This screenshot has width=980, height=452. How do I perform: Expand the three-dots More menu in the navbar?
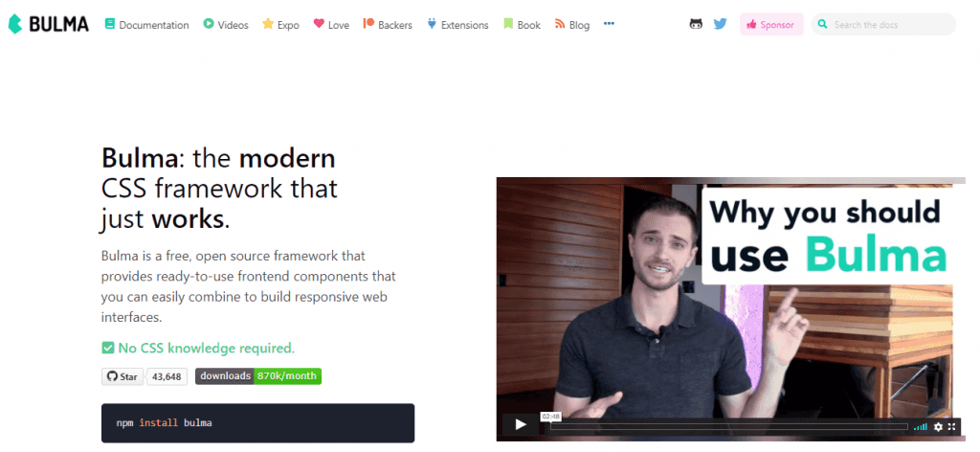click(x=609, y=24)
